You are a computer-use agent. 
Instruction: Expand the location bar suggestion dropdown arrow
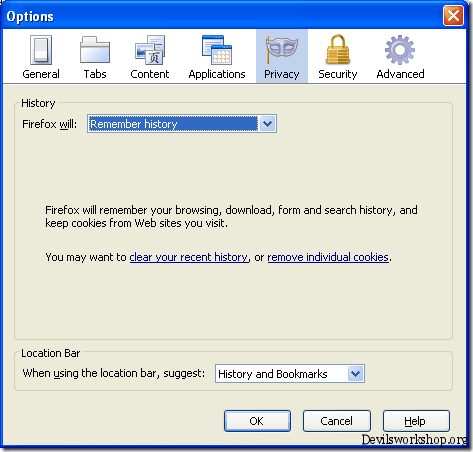[x=355, y=374]
